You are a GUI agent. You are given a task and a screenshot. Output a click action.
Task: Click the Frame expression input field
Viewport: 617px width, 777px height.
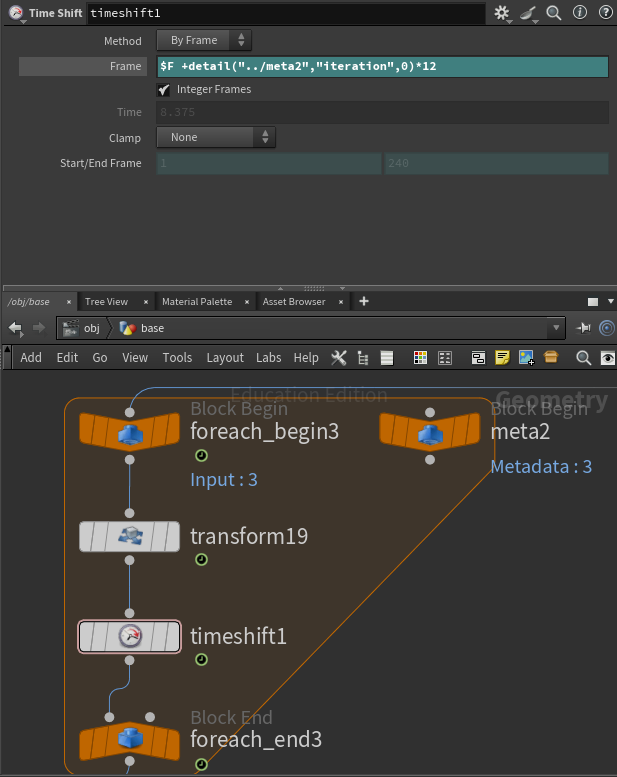pyautogui.click(x=382, y=67)
